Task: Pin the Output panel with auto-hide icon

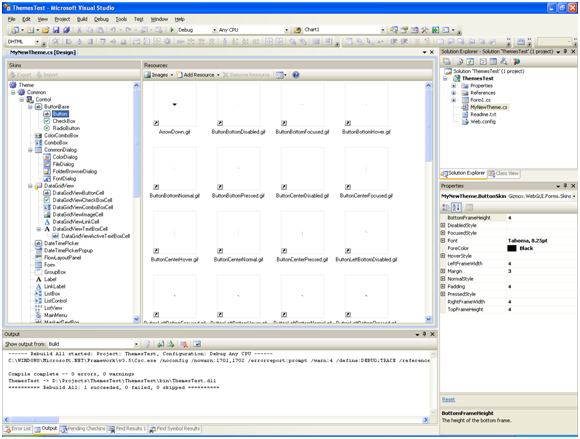Action: pos(425,334)
